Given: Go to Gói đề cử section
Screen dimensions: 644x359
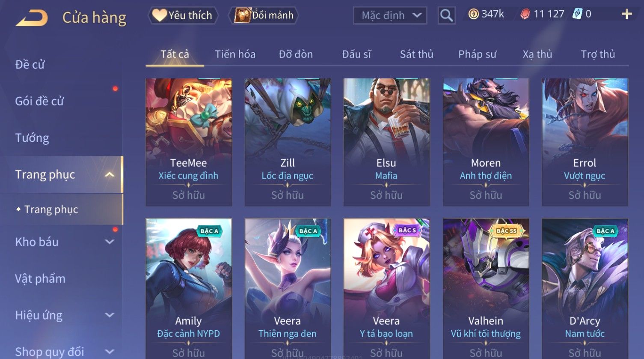Looking at the screenshot, I should [x=39, y=101].
